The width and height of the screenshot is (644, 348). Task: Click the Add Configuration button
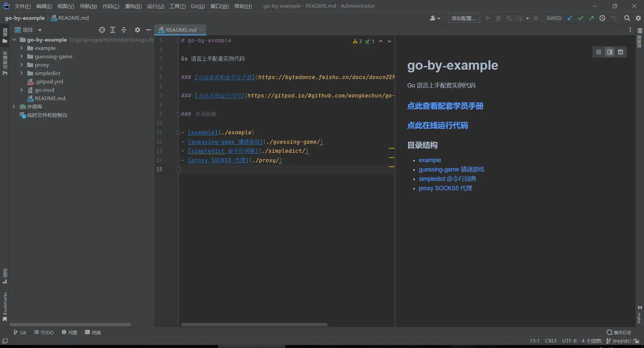pyautogui.click(x=464, y=18)
